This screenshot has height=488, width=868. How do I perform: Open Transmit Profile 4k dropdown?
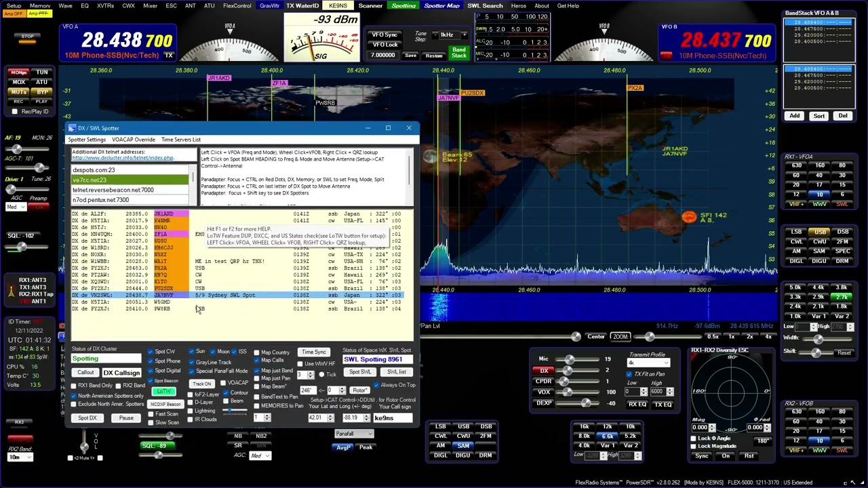click(649, 363)
